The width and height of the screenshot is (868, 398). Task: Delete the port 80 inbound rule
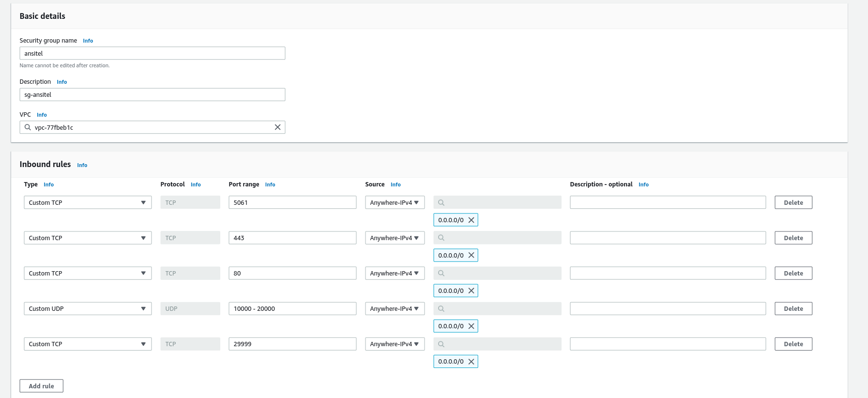793,273
